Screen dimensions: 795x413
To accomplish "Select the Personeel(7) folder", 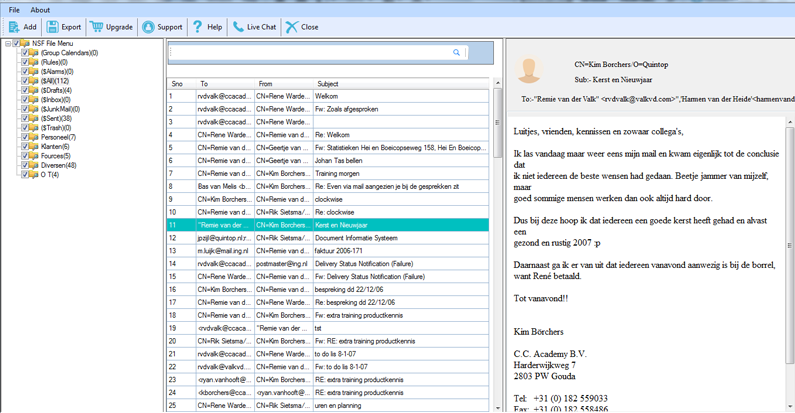I will click(x=58, y=137).
